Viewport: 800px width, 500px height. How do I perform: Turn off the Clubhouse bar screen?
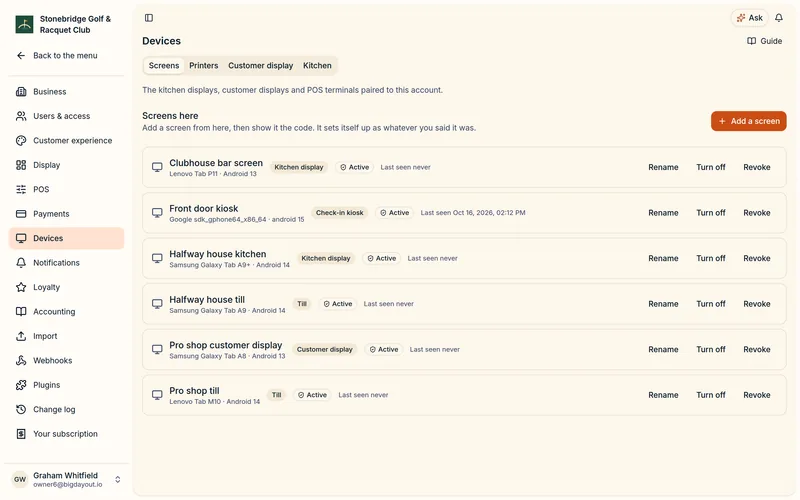coord(711,167)
